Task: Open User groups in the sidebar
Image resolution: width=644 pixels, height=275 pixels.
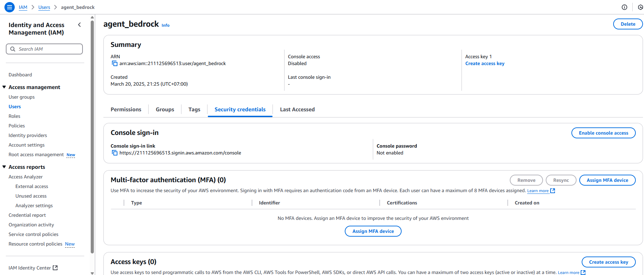Action: point(22,97)
